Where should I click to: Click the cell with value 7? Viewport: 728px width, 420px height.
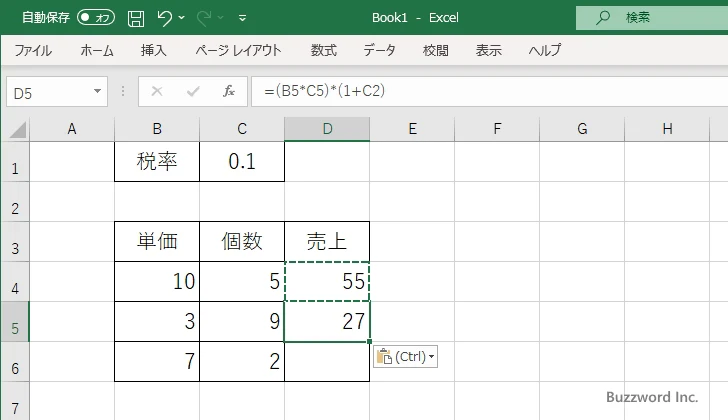[157, 362]
